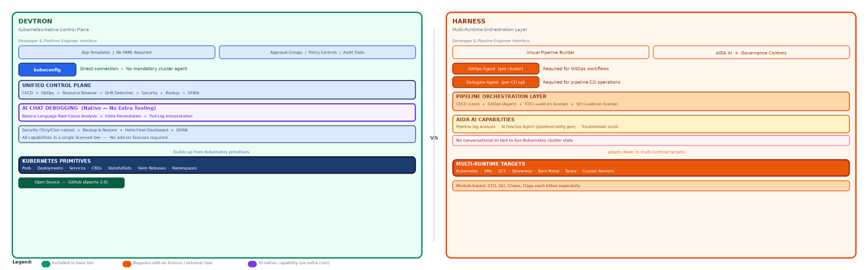
Task: Click the DEVTRON title
Action: pyautogui.click(x=35, y=21)
